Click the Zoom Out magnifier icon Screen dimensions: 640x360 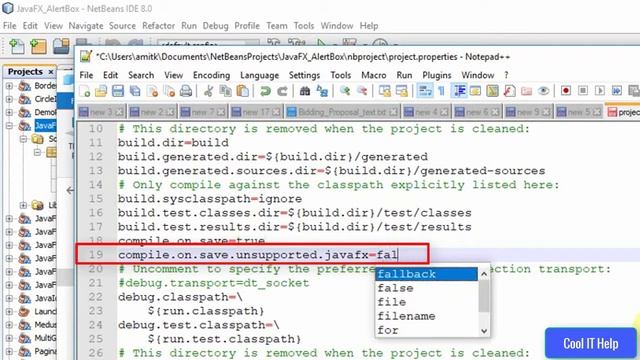click(x=362, y=91)
